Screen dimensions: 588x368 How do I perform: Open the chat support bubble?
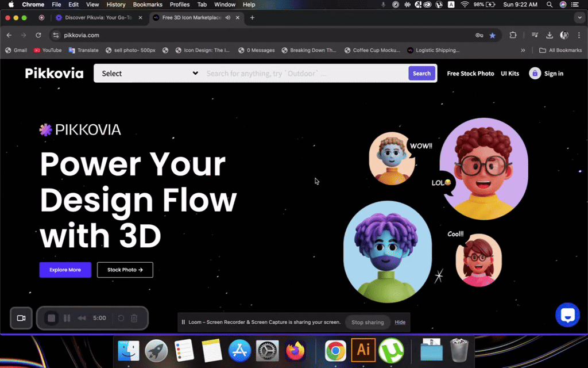567,315
